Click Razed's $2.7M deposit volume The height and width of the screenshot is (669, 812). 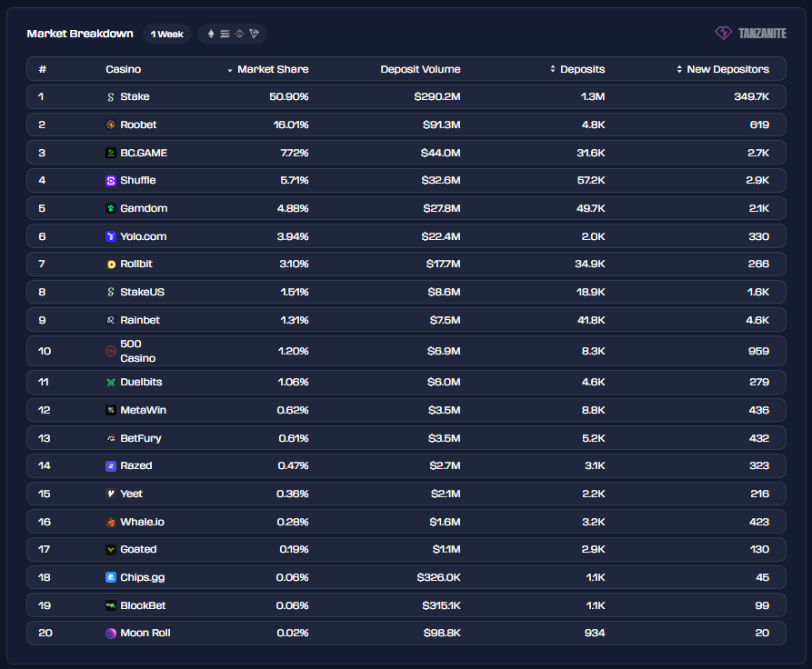pyautogui.click(x=445, y=465)
